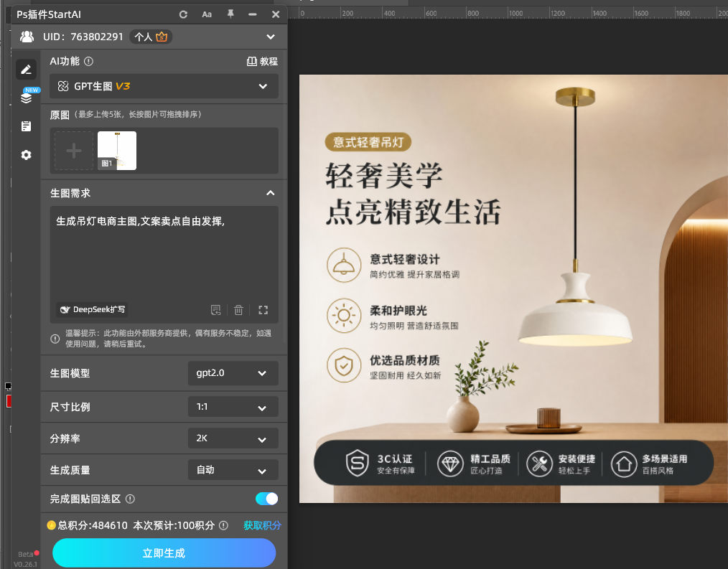This screenshot has height=569, width=728.
Task: Open the 教程 tutorial link
Action: point(262,61)
